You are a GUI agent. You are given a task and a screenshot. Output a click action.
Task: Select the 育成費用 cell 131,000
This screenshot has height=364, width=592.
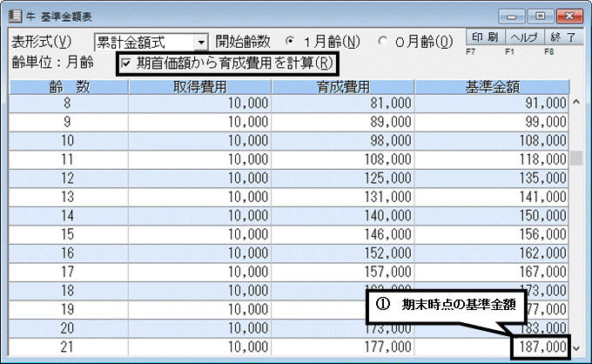(x=343, y=197)
